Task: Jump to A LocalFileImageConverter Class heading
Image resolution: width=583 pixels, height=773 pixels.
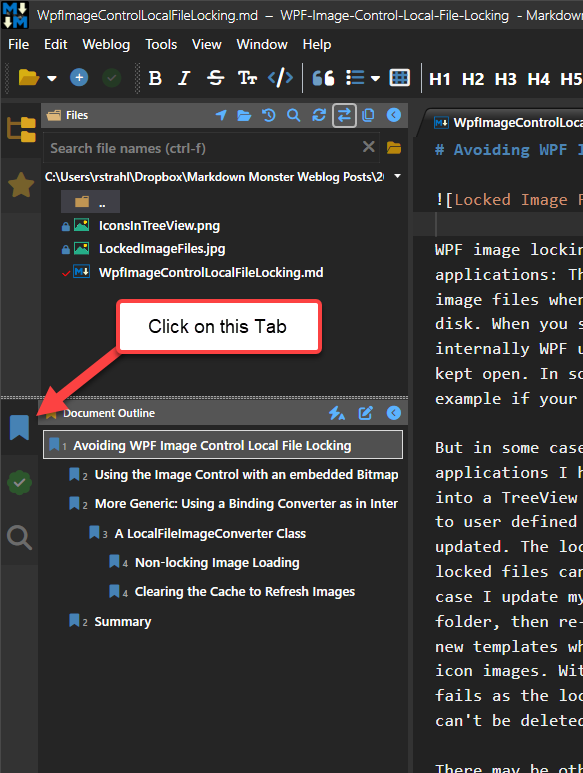Action: tap(210, 533)
